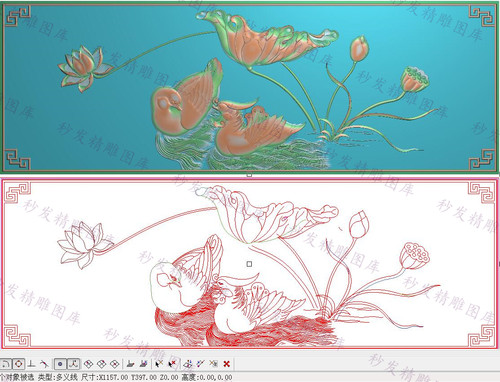Click the center square marker in line drawing
Screen dimensions: 500x382
[x=249, y=264]
